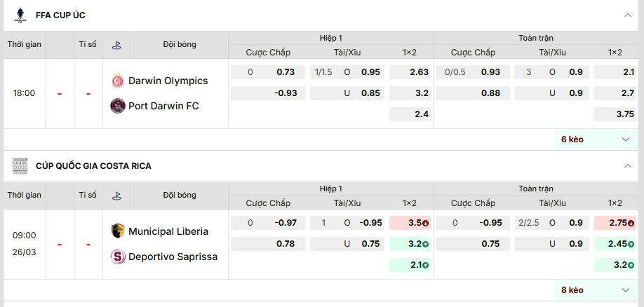Choose red-highlighted full-match odds 2.75

[x=615, y=223]
